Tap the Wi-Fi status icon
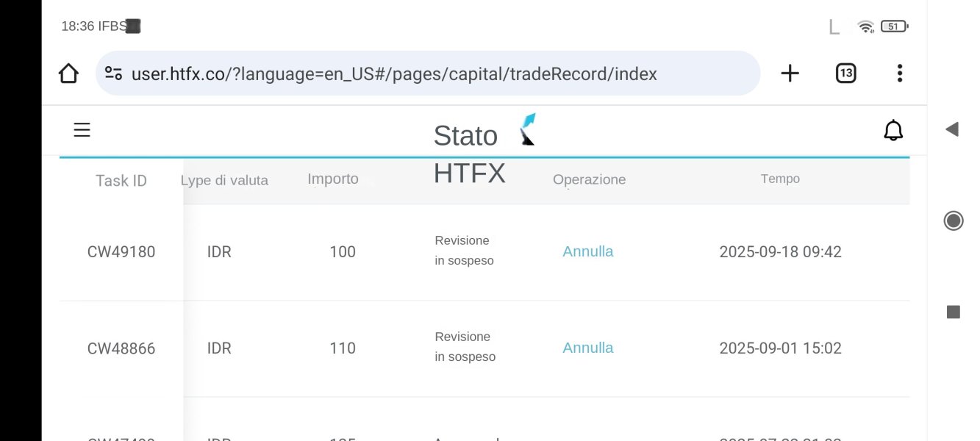980x441 pixels. pyautogui.click(x=866, y=27)
